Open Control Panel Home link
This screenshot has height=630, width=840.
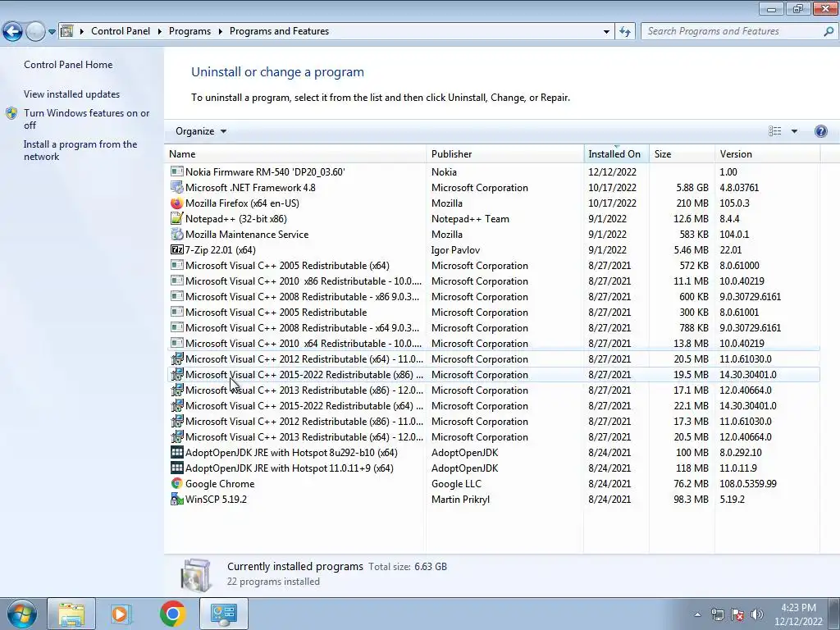(x=68, y=64)
